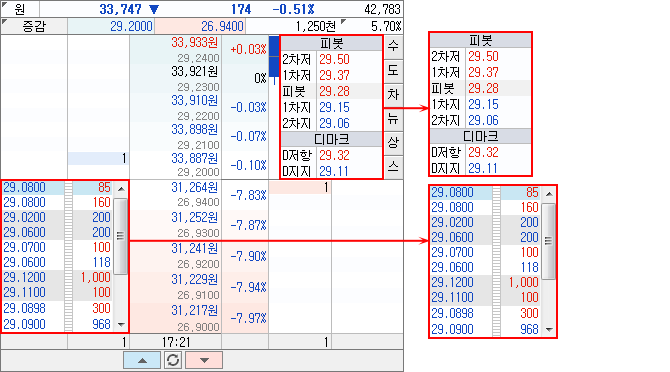670x372 pixels.
Task: Open the 상 side tab
Action: tap(393, 142)
